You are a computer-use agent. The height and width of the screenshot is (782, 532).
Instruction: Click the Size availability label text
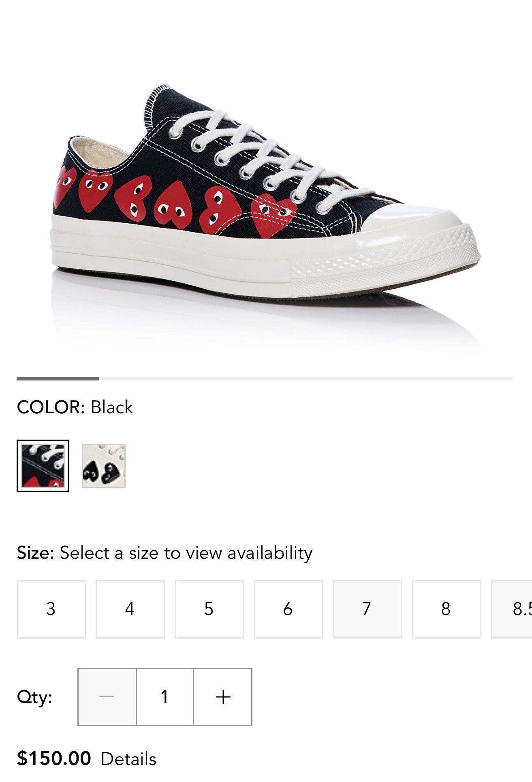(165, 553)
